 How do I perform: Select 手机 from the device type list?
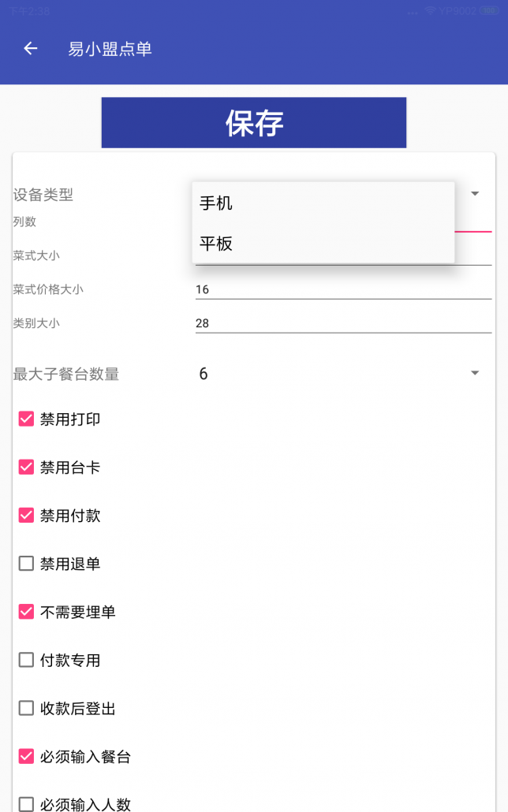(x=323, y=203)
